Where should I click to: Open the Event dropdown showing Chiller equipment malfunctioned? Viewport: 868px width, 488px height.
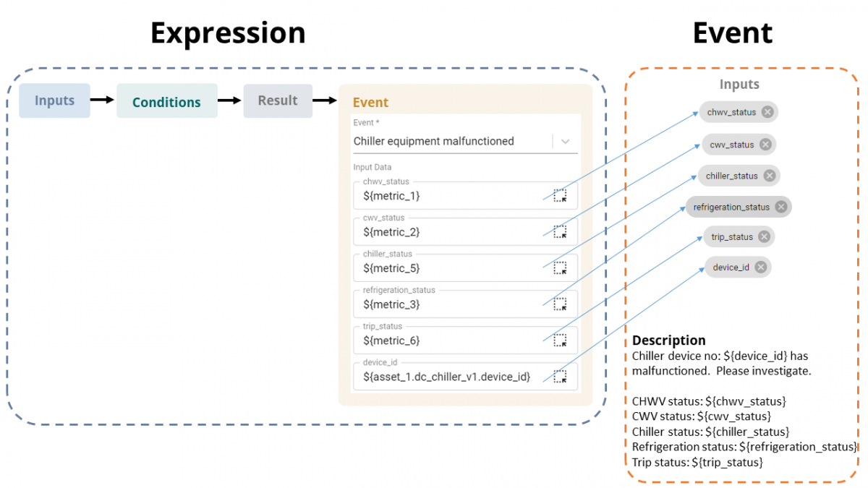(564, 141)
